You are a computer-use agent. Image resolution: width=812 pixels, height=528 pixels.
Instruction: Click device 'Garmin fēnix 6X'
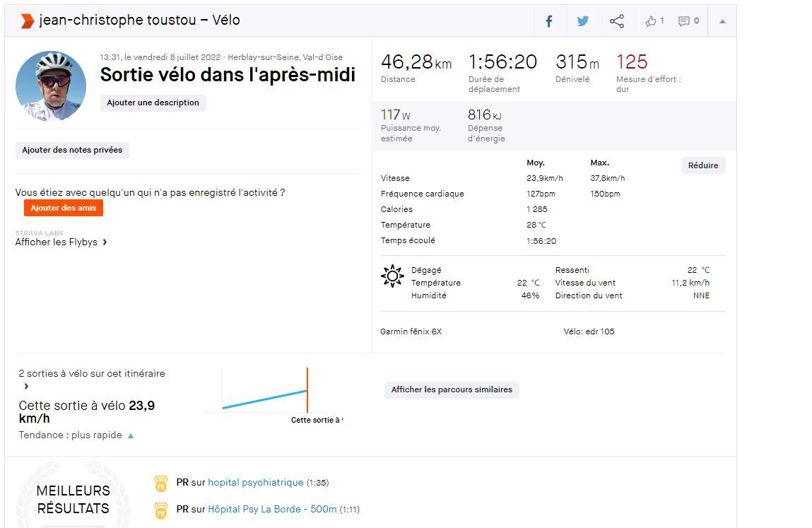point(411,332)
